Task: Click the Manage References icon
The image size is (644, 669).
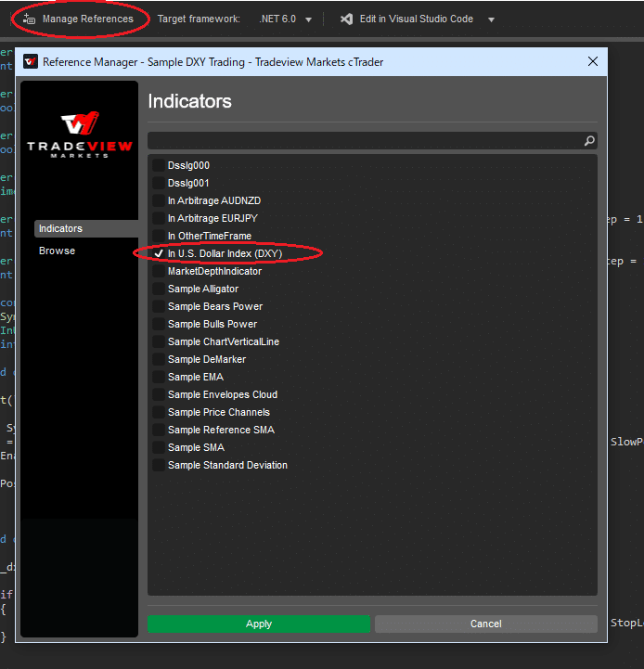Action: [29, 19]
